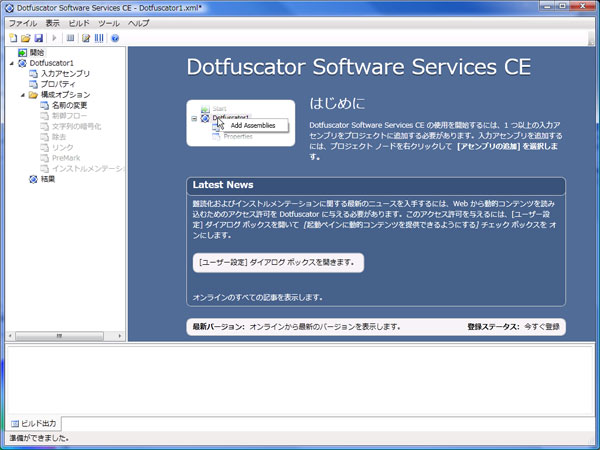Click the ビルド出力 tab icon
The image size is (600, 450).
coord(15,424)
